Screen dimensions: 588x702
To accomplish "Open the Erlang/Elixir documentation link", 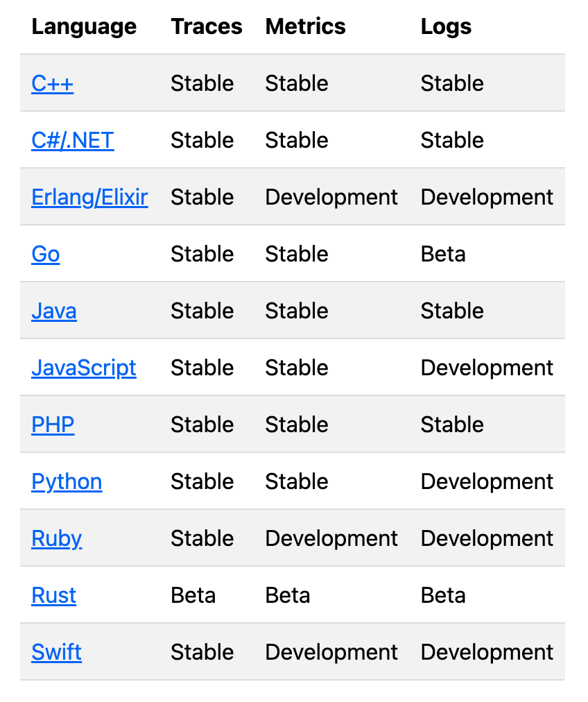I will 89,197.
